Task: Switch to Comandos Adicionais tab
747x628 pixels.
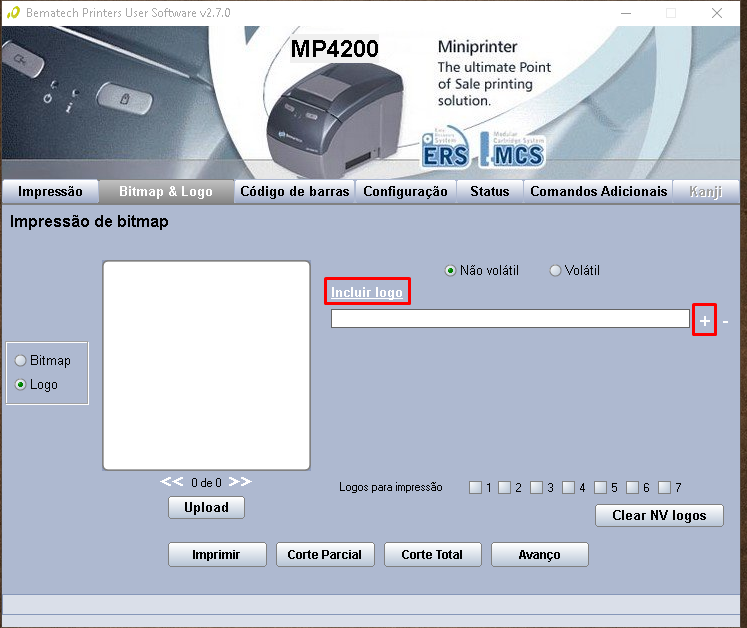Action: [598, 192]
